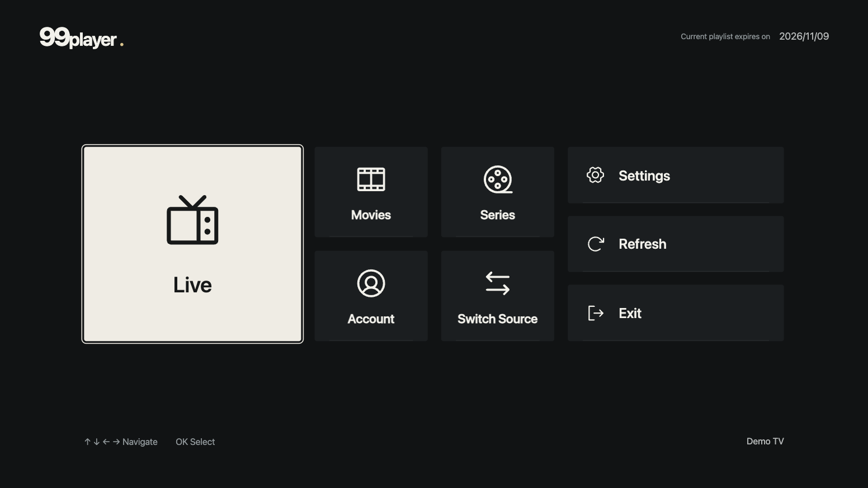This screenshot has height=488, width=868.
Task: Open the Live TV tile
Action: (x=192, y=244)
